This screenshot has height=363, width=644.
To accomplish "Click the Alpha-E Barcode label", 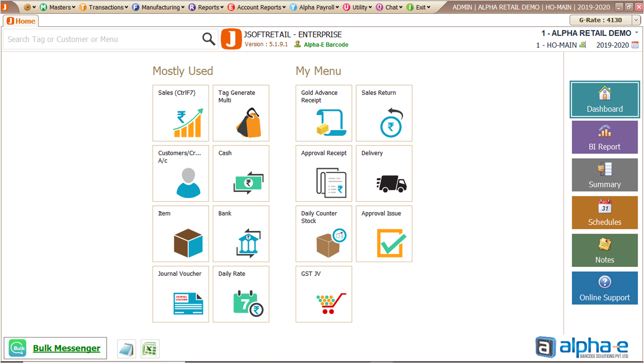I will coord(326,45).
